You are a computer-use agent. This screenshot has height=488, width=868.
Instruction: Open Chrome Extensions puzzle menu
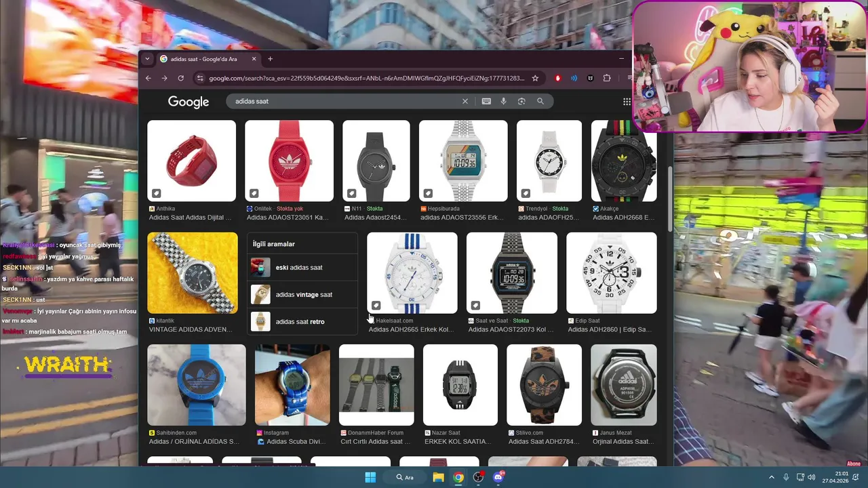(x=607, y=78)
